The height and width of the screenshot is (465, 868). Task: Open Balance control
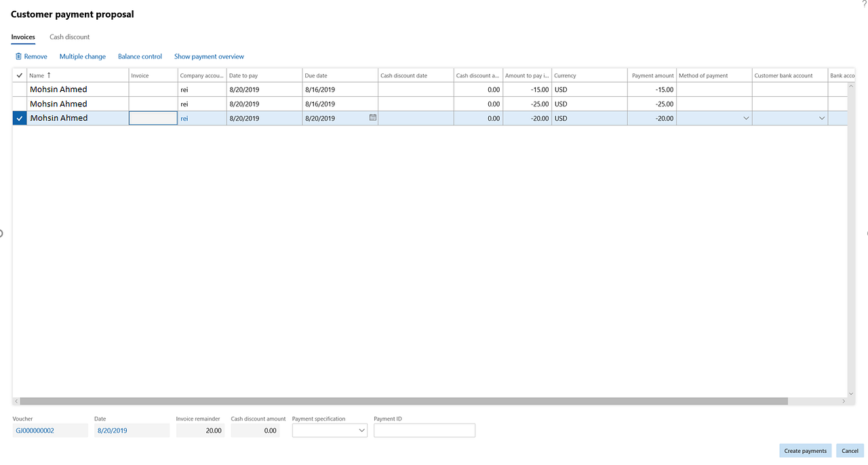pyautogui.click(x=140, y=56)
